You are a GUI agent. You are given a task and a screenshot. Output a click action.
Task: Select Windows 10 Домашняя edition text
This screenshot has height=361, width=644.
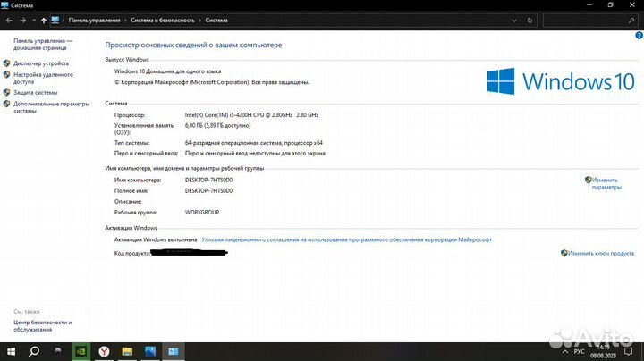click(x=167, y=71)
